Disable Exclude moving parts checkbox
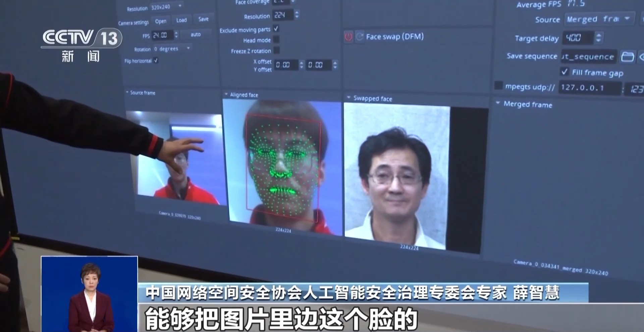 (276, 29)
